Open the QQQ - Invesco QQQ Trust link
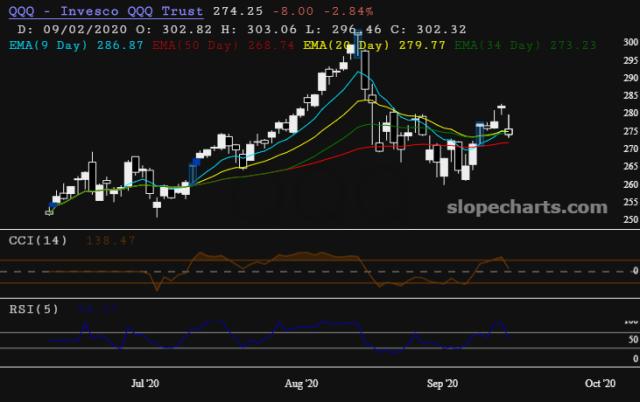 (106, 11)
